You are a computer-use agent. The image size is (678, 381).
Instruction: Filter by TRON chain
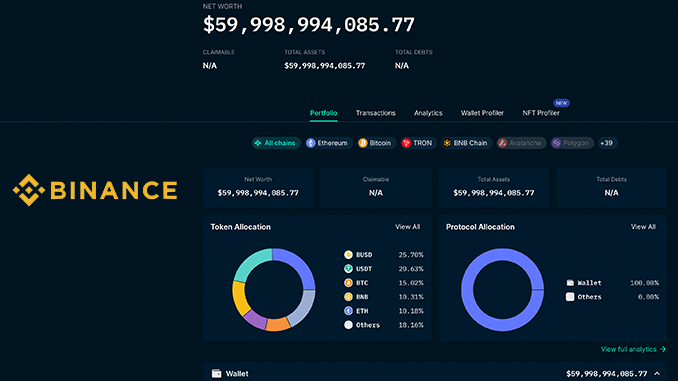(x=418, y=143)
